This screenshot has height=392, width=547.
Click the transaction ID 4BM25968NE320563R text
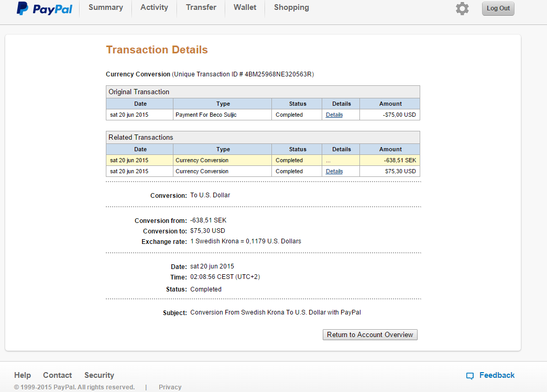(x=278, y=74)
